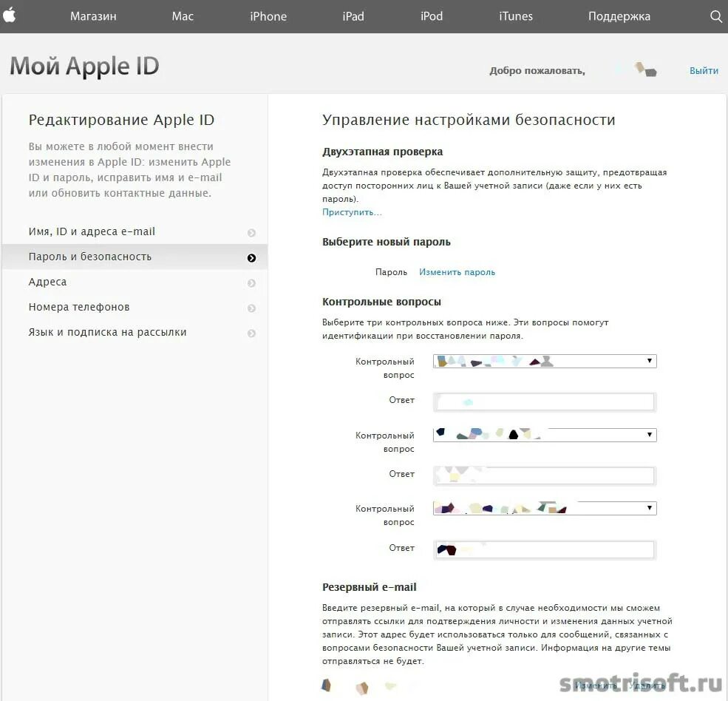Go to iPad section
Viewport: 728px width, 701px height.
click(x=353, y=16)
